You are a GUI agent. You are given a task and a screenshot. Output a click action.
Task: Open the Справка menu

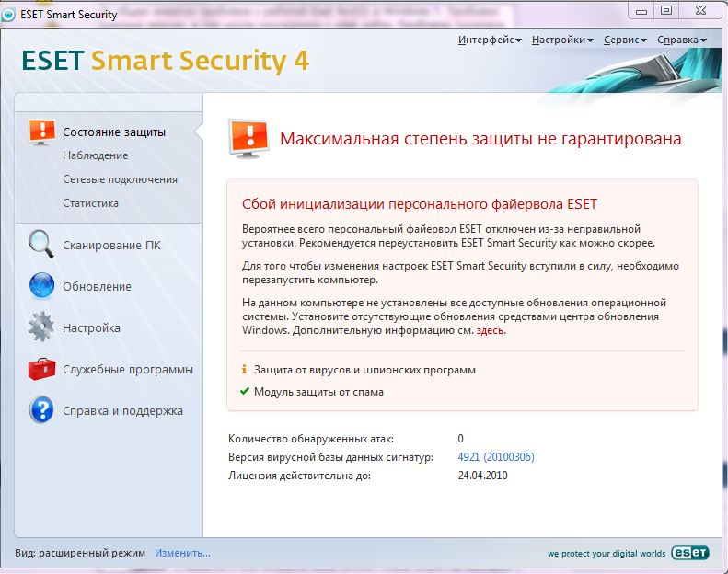click(x=682, y=40)
